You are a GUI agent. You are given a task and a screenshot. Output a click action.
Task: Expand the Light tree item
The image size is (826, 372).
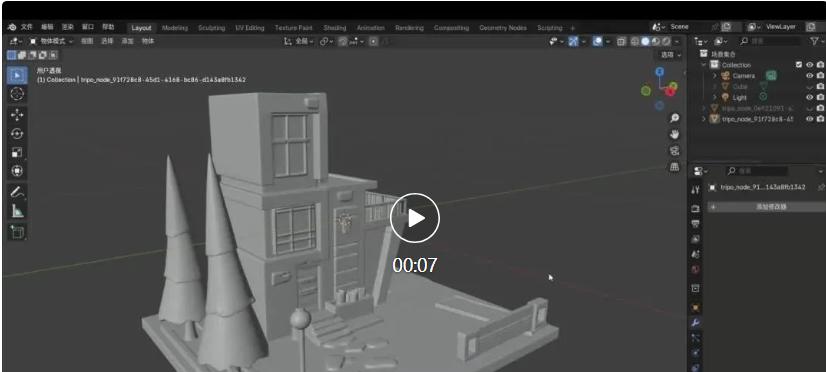(x=715, y=97)
